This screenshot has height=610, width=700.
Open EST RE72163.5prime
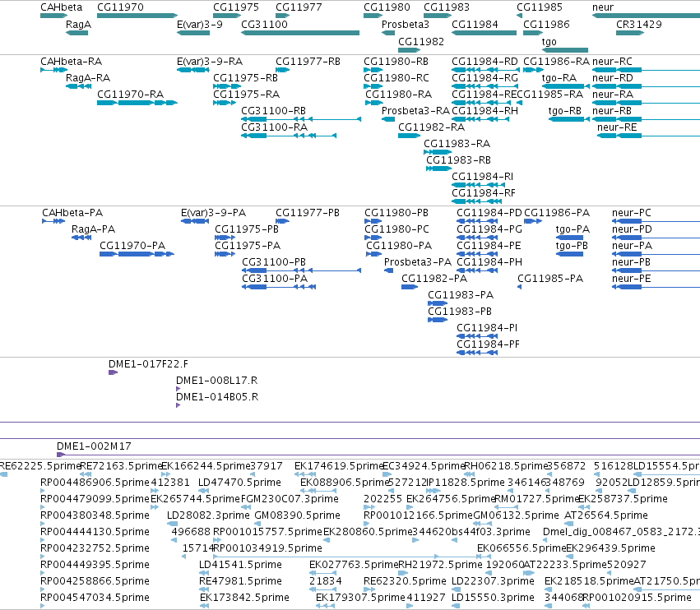click(x=86, y=474)
